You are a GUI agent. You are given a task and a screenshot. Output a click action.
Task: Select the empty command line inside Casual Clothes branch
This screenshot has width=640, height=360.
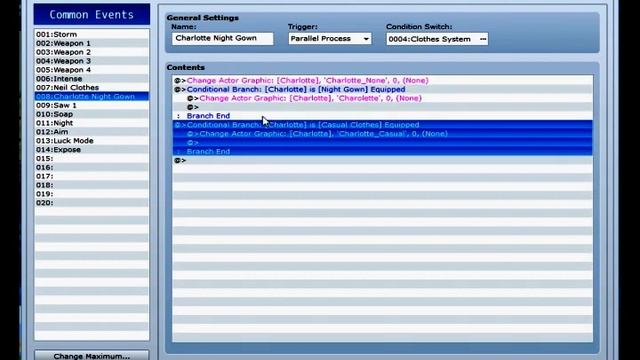[382, 143]
